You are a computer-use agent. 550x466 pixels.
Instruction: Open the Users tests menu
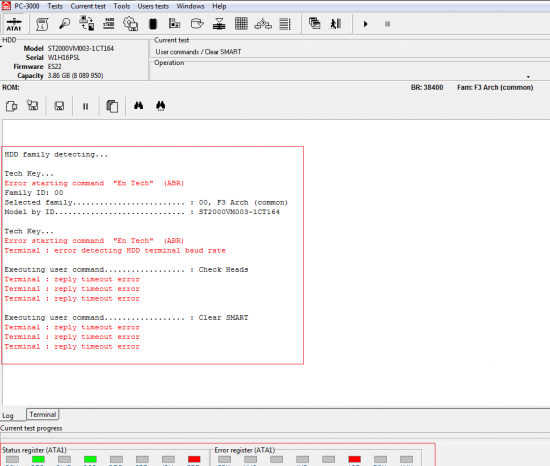pyautogui.click(x=153, y=6)
